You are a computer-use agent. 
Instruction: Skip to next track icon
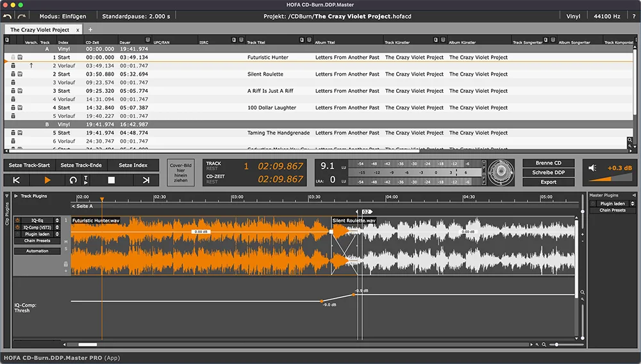tap(146, 180)
